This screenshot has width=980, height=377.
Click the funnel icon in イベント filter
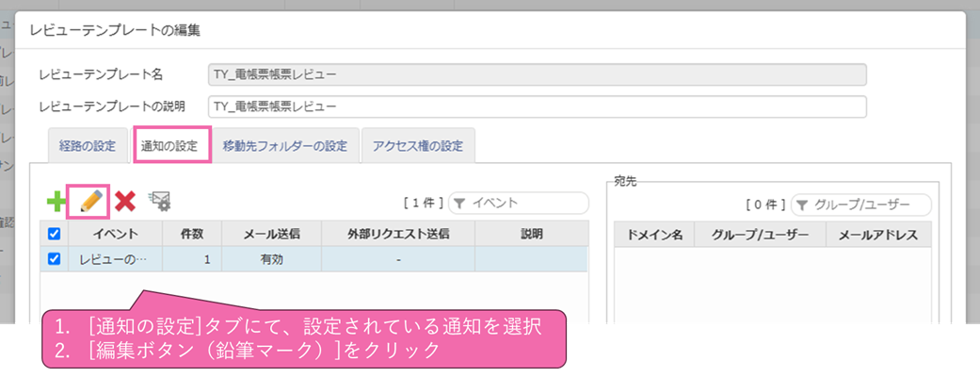(458, 203)
